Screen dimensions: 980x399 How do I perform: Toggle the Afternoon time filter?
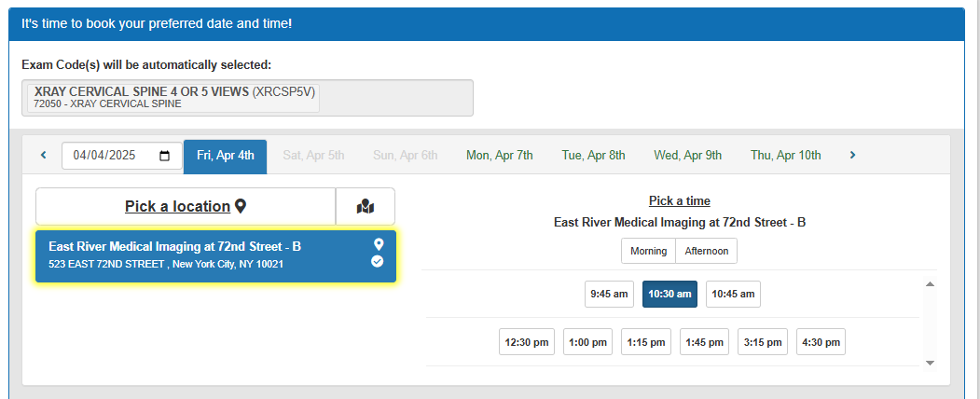[707, 251]
